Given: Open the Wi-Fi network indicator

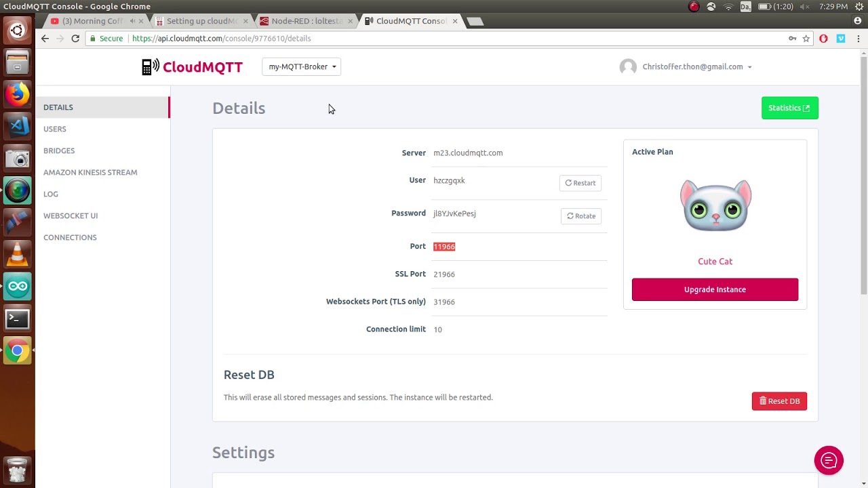Looking at the screenshot, I should coord(728,7).
